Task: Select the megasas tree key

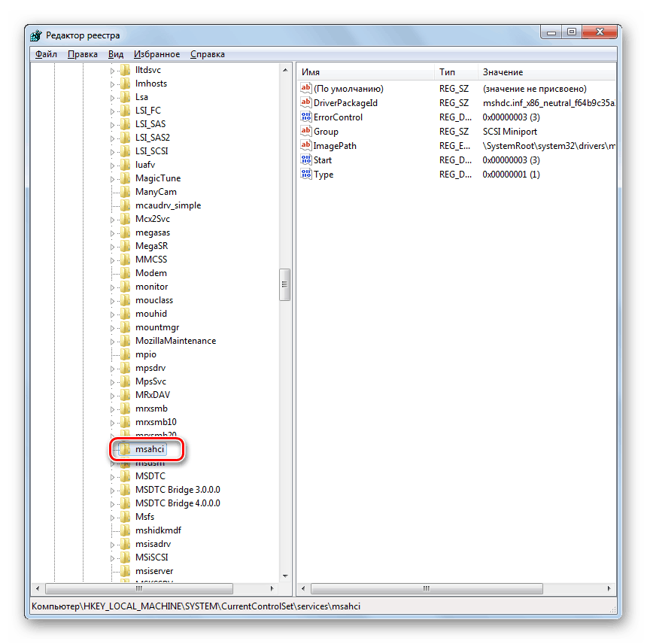Action: point(152,232)
